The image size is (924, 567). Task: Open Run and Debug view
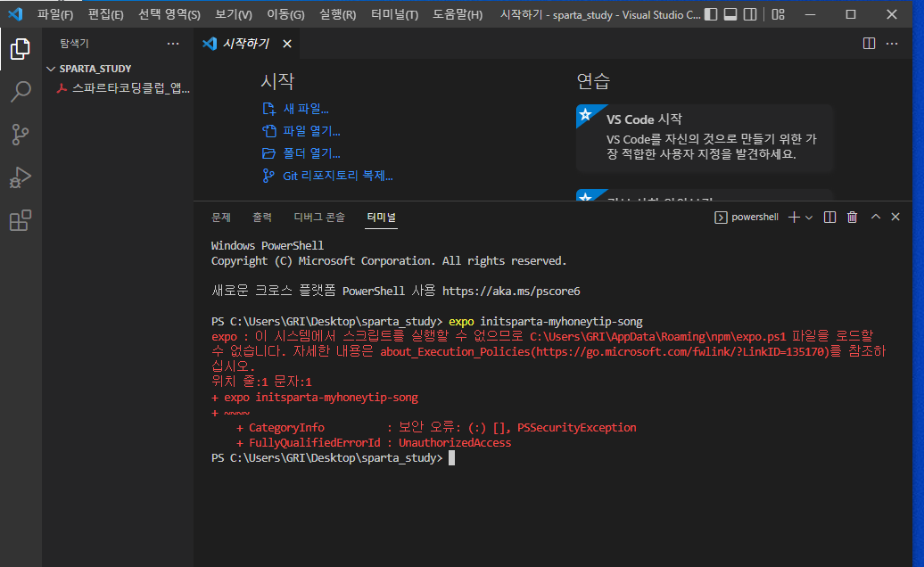click(x=21, y=177)
